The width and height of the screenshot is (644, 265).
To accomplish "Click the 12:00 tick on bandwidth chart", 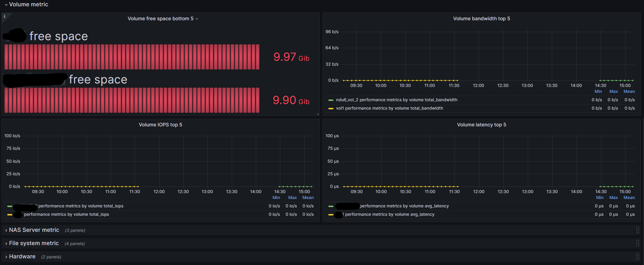I will [478, 86].
